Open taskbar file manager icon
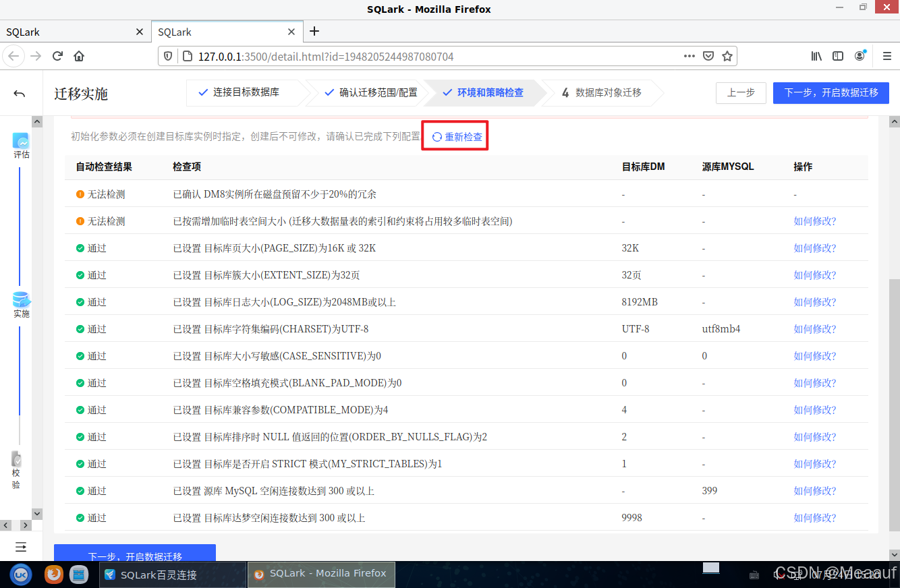The height and width of the screenshot is (588, 900). pyautogui.click(x=79, y=575)
